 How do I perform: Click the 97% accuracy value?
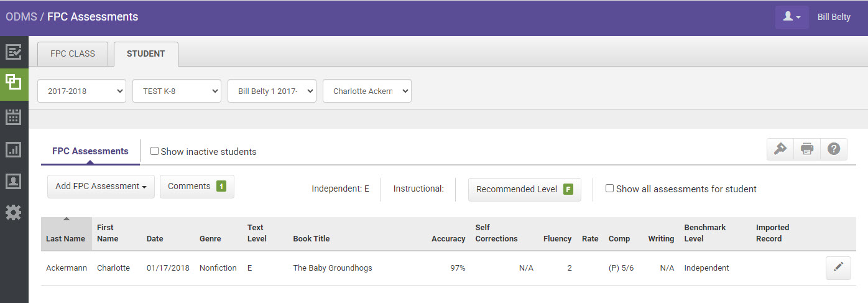tap(458, 268)
